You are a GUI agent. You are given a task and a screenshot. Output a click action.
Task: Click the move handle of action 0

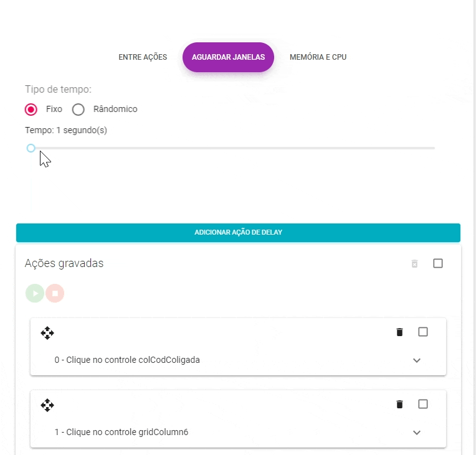47,333
